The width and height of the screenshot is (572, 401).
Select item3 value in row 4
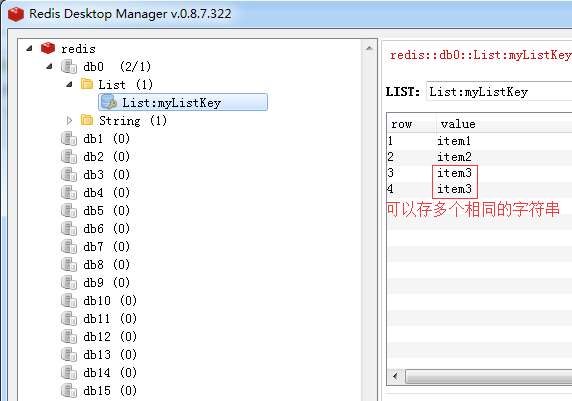(x=455, y=189)
